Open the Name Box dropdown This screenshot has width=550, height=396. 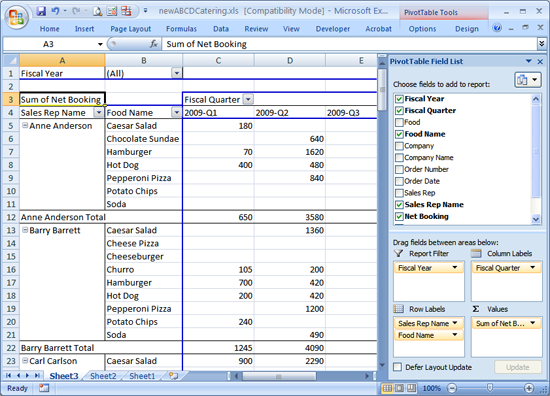100,44
